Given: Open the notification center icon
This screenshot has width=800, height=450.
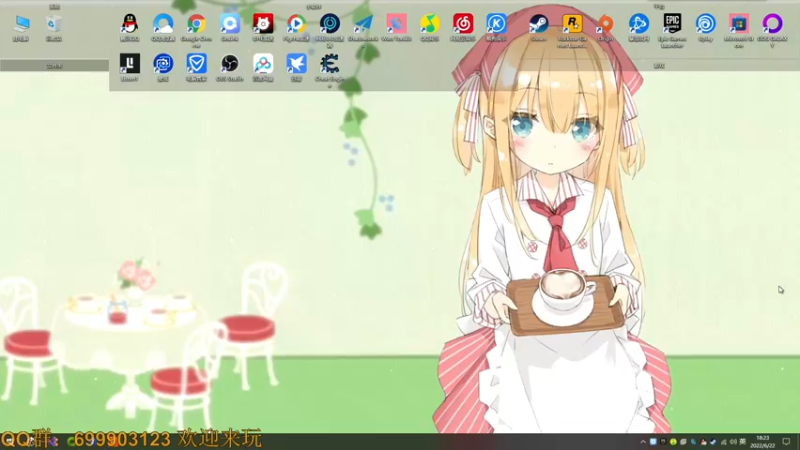Looking at the screenshot, I should click(x=786, y=442).
